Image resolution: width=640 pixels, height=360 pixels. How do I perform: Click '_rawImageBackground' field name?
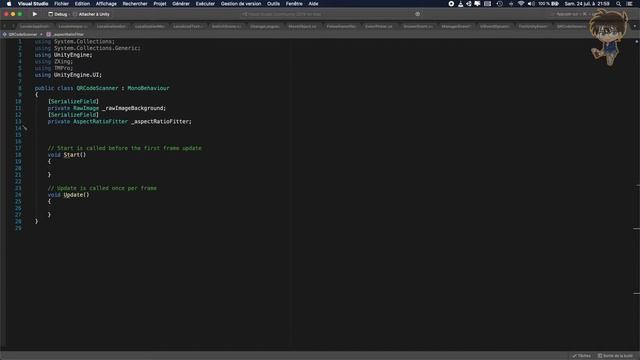133,108
